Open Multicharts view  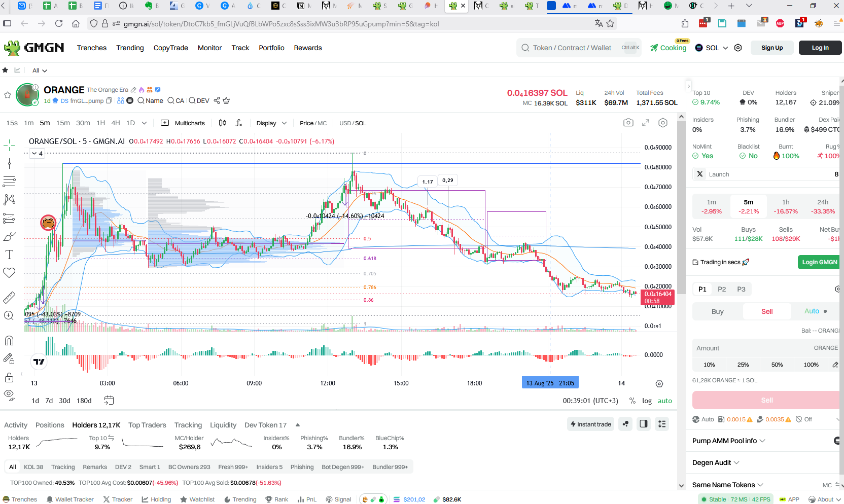[183, 123]
